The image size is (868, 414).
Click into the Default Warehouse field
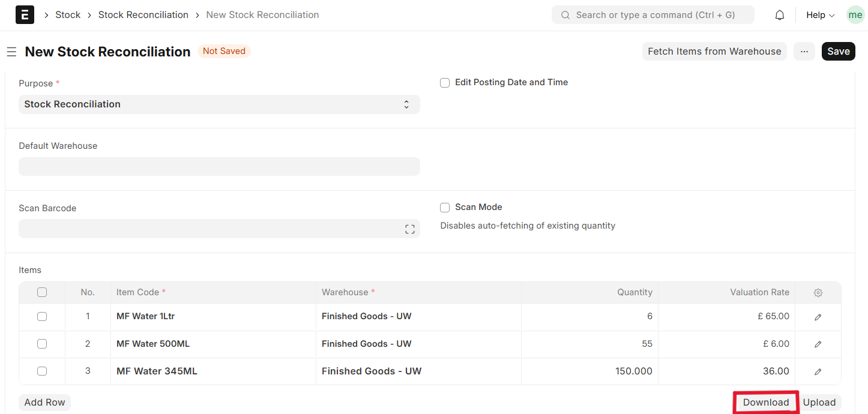click(219, 167)
